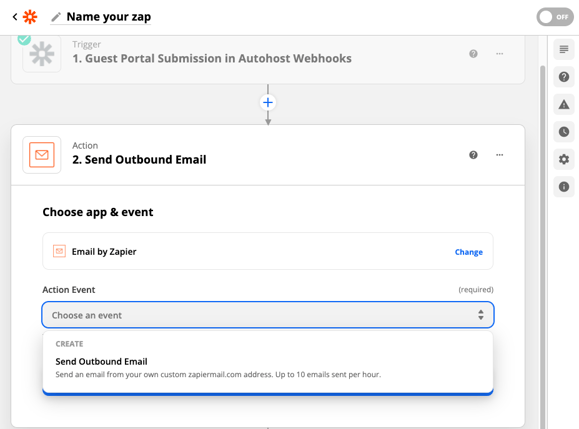Toggle the zap OFF switch on
Screen dimensions: 579x429
(x=555, y=17)
